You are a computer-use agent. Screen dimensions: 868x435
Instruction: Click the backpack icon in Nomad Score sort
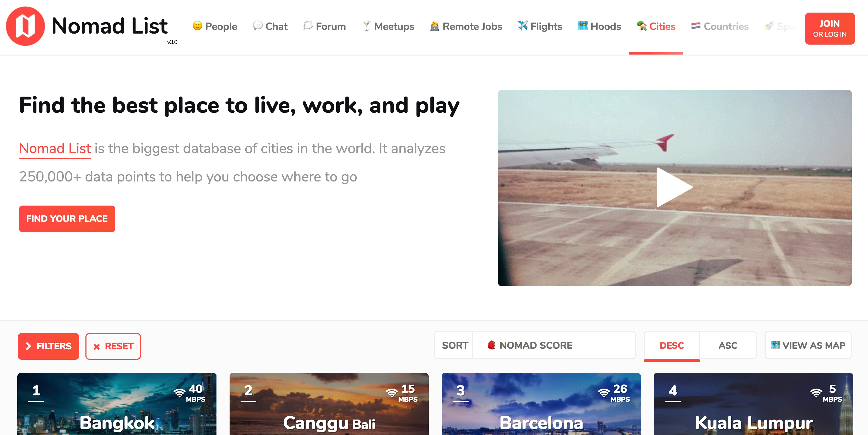[x=492, y=345]
